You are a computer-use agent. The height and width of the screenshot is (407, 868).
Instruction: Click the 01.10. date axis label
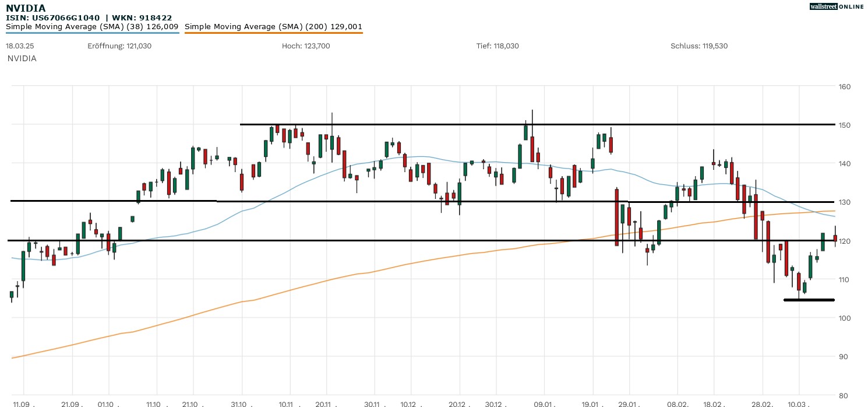click(108, 404)
